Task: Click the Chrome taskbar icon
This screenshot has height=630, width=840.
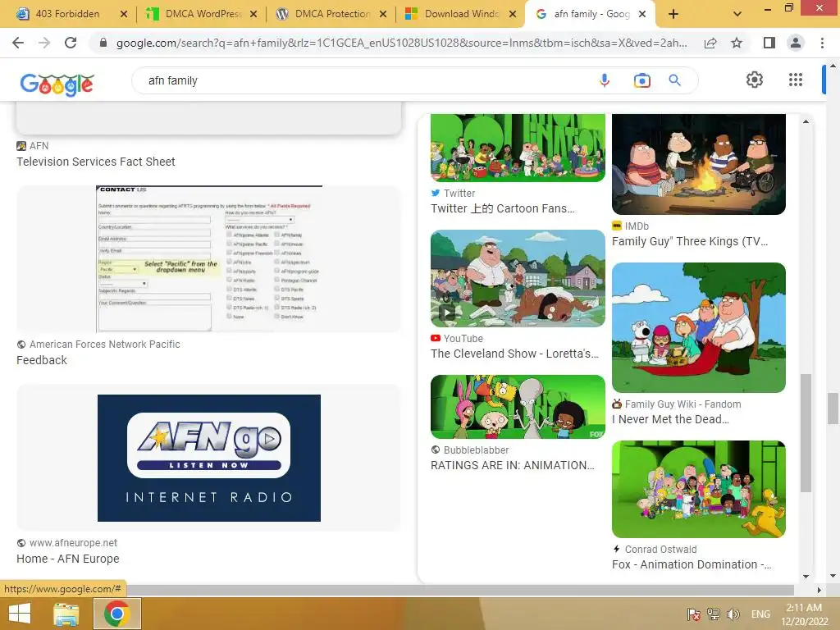Action: [x=117, y=614]
